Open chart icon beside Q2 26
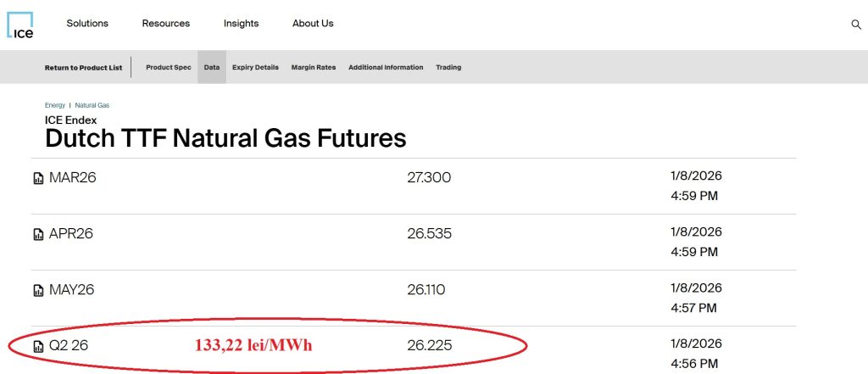 (x=38, y=346)
